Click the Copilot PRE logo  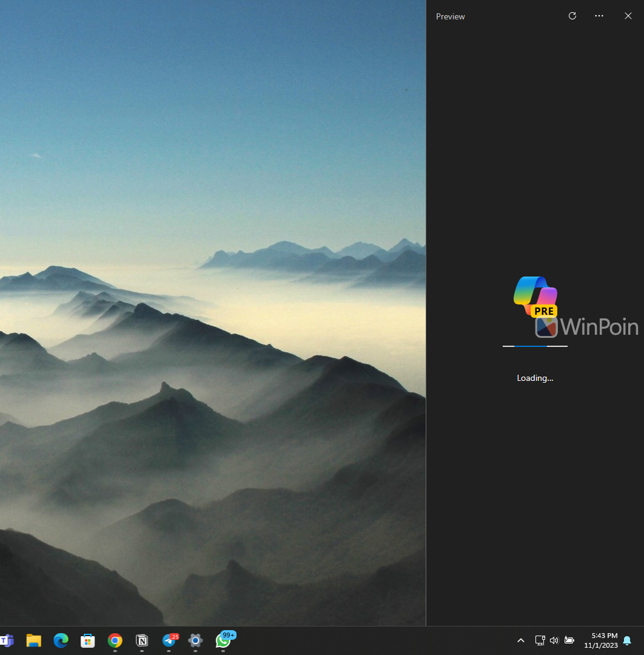coord(535,297)
